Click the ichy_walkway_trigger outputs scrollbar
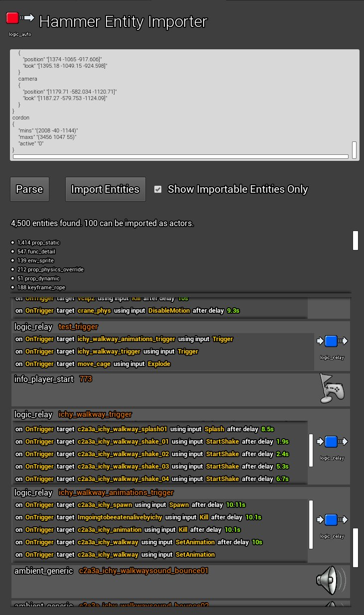Image resolution: width=364 pixels, height=615 pixels. click(x=311, y=450)
